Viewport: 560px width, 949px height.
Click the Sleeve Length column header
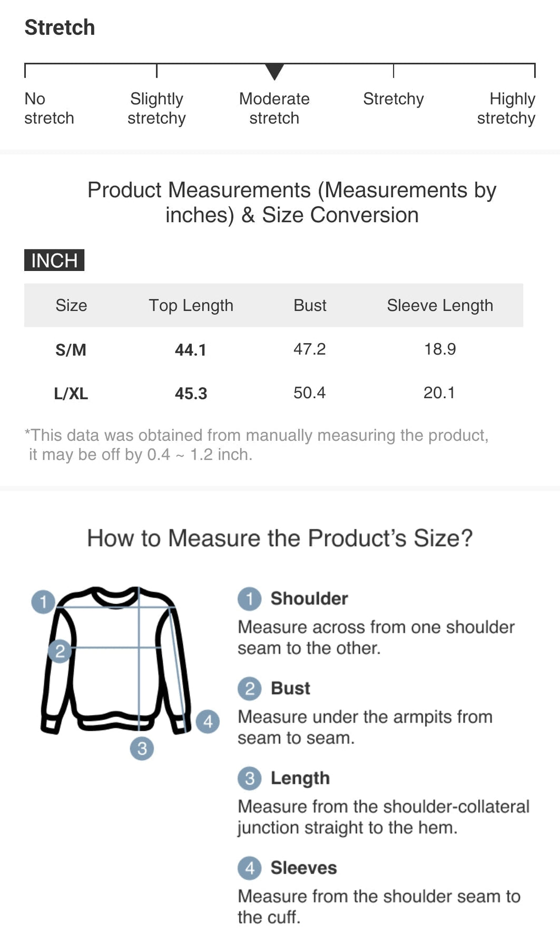440,305
